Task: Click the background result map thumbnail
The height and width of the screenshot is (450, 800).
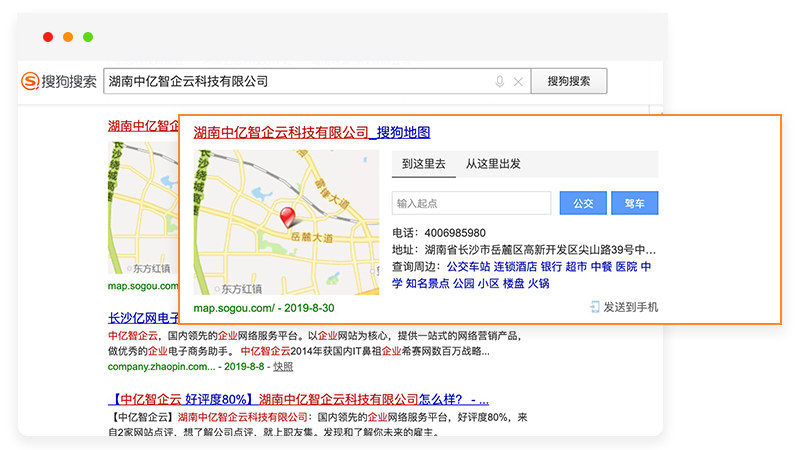Action: pyautogui.click(x=143, y=208)
